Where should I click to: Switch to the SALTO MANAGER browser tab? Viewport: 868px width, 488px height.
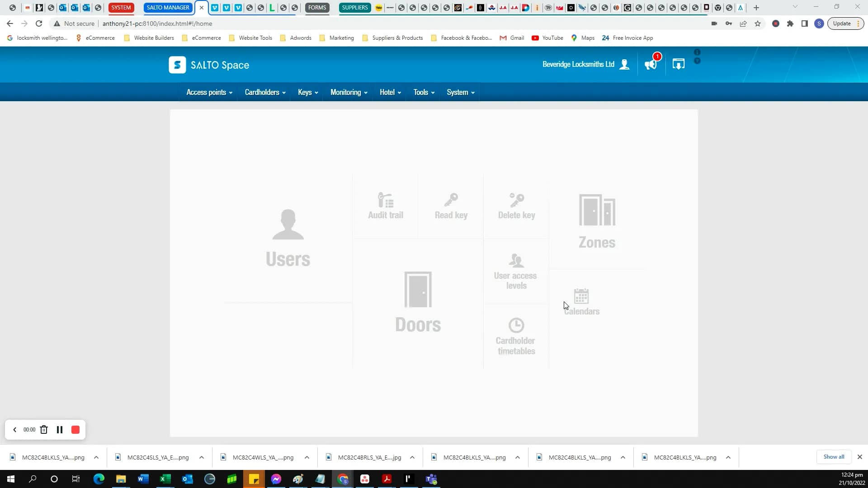167,7
